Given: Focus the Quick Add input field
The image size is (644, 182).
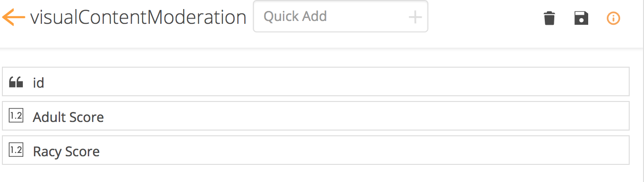Looking at the screenshot, I should pyautogui.click(x=341, y=17).
